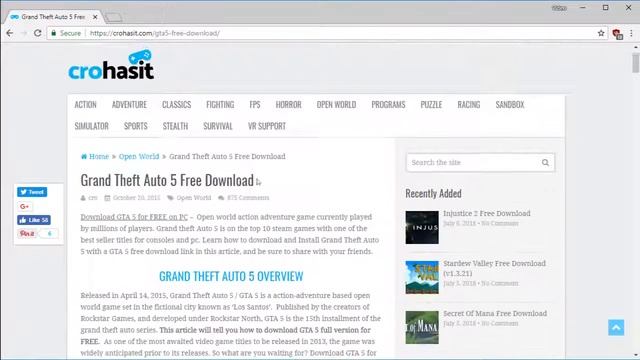Screen dimensions: 640x360
Task: Click the page vertical scrollbar thumb
Action: click(636, 63)
